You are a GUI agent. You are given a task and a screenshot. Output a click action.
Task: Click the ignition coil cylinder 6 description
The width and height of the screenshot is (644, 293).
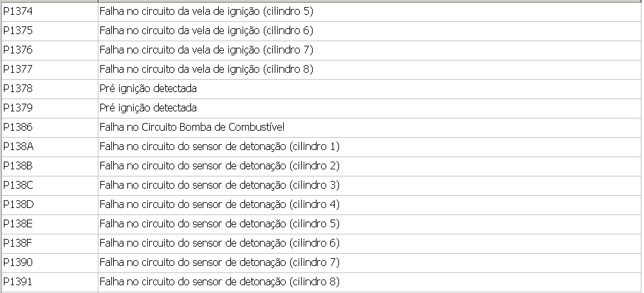coord(206,31)
